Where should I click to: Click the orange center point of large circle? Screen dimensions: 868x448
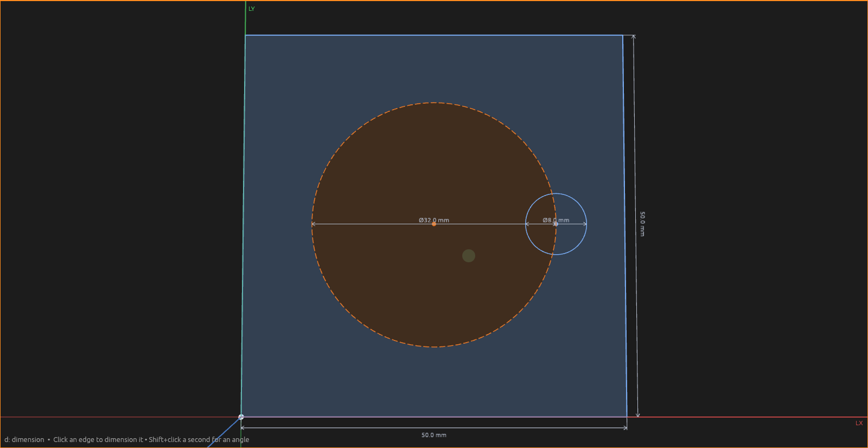(434, 224)
